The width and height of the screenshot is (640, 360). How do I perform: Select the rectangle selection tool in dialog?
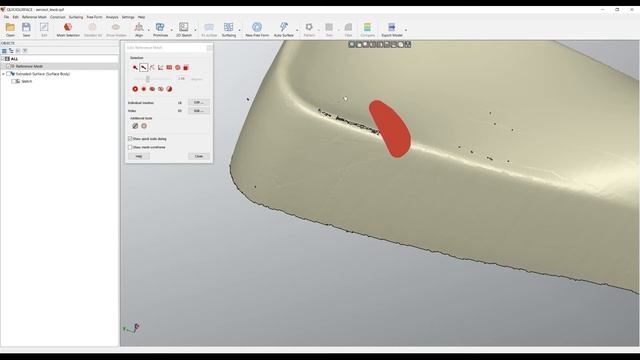(x=169, y=67)
